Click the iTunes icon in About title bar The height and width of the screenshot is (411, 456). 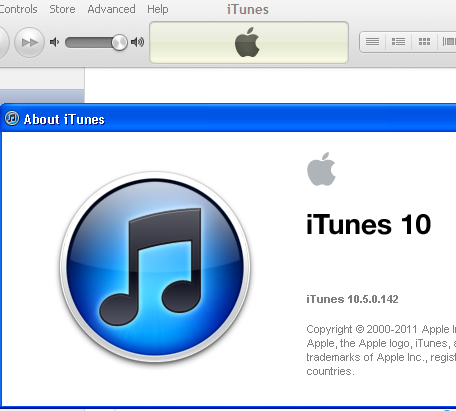(12, 118)
